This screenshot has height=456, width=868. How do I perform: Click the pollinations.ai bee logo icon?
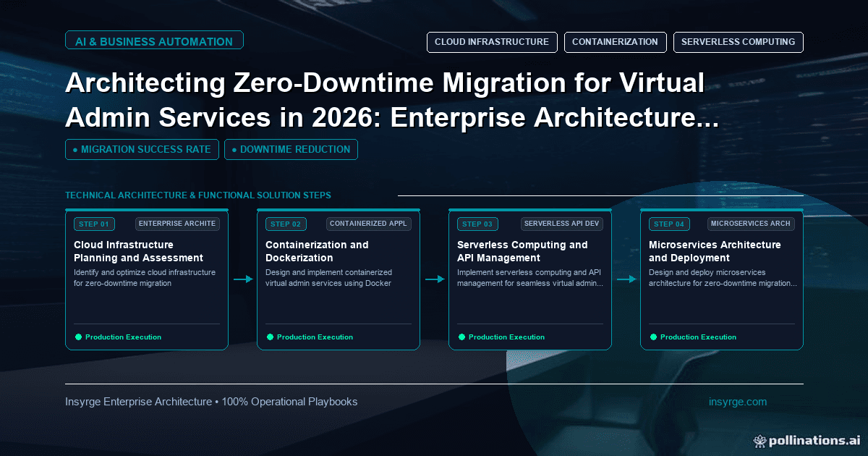(x=759, y=440)
